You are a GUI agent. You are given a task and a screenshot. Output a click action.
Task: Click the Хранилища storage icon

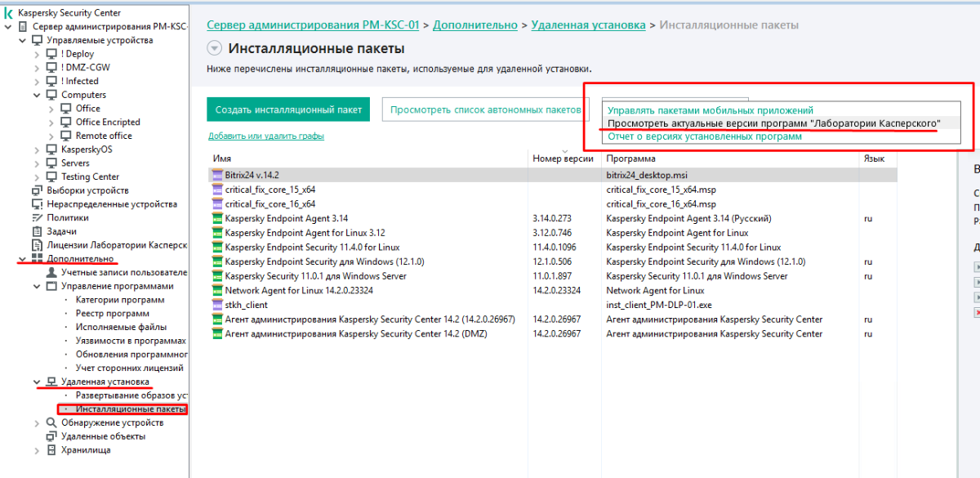52,449
